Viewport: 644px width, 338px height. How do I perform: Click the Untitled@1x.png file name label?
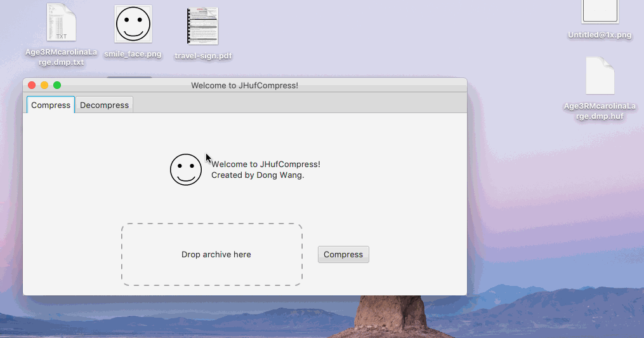coord(600,35)
